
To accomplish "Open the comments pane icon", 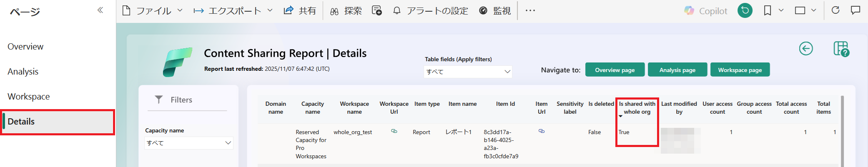I will [x=855, y=10].
